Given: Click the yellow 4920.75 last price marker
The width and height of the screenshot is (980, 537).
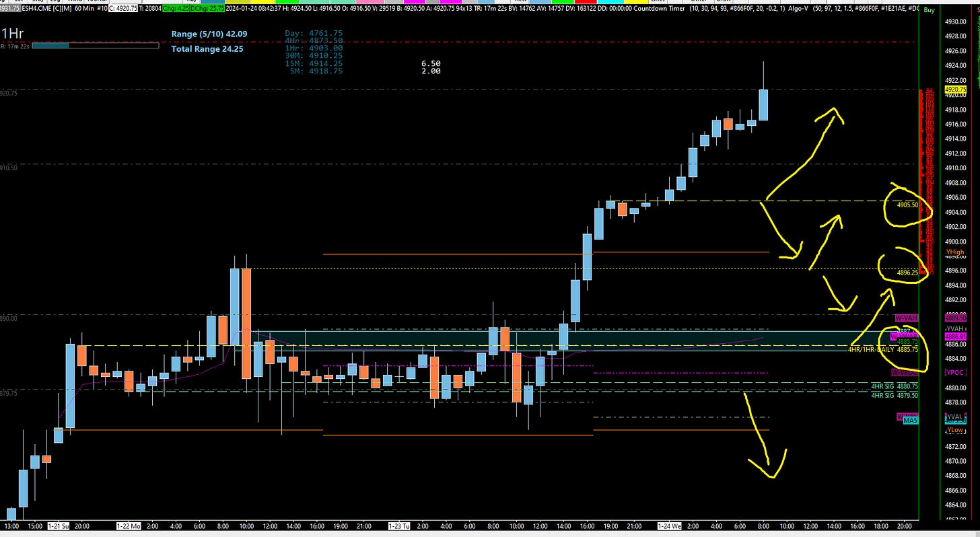Looking at the screenshot, I should tap(956, 89).
